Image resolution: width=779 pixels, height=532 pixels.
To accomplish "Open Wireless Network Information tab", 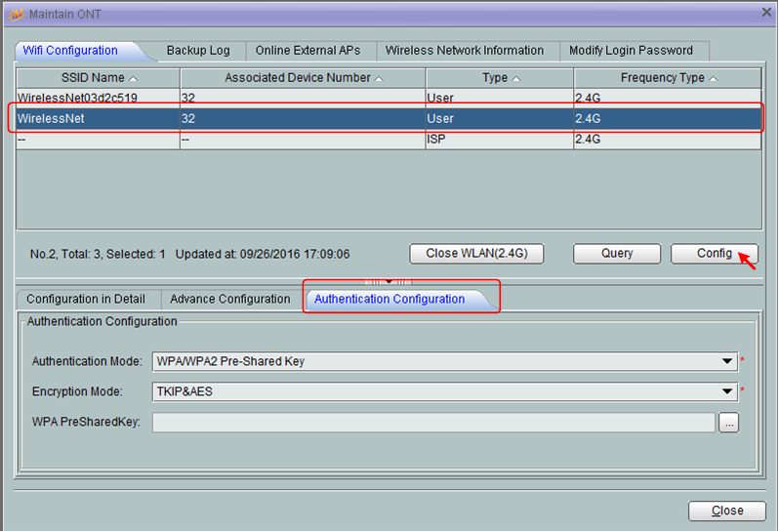I will [465, 51].
